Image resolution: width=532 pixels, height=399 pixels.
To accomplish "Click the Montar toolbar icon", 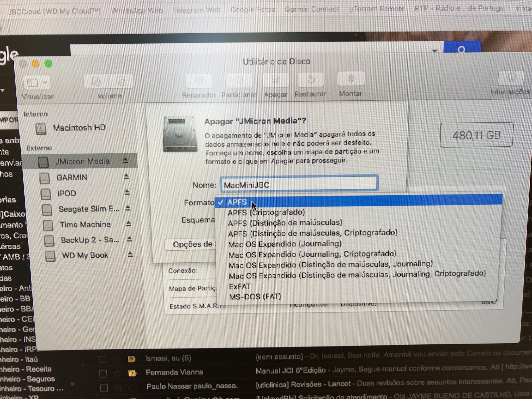I will 351,79.
